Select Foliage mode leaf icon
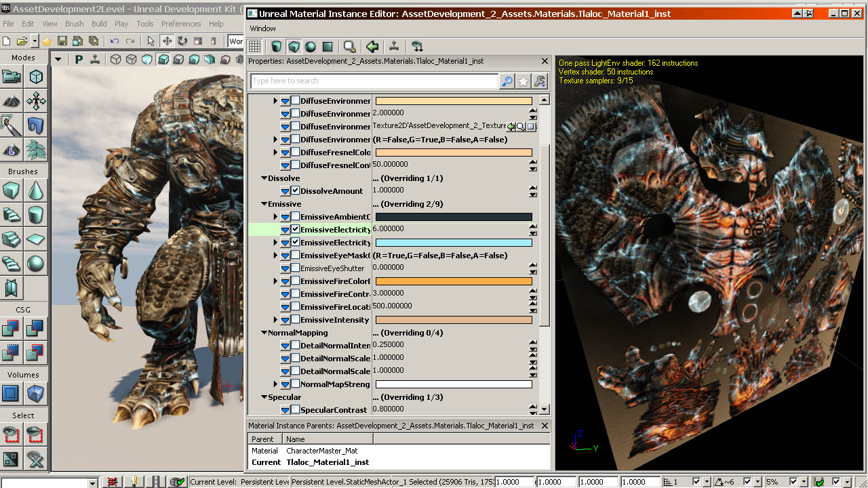Image resolution: width=868 pixels, height=488 pixels. point(35,149)
